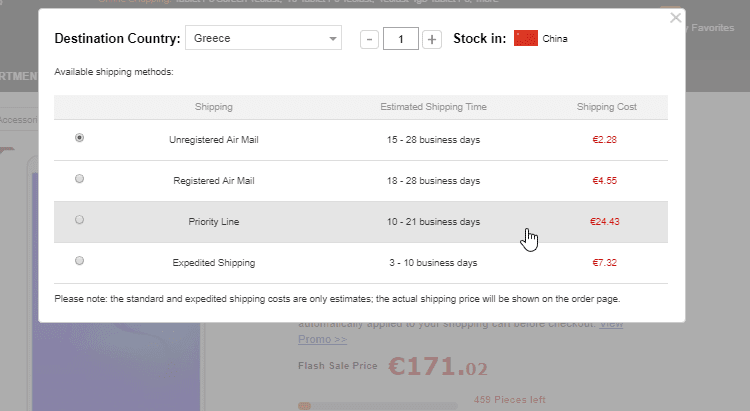The height and width of the screenshot is (411, 750).
Task: Select Registered Air Mail radio button
Action: (x=80, y=179)
